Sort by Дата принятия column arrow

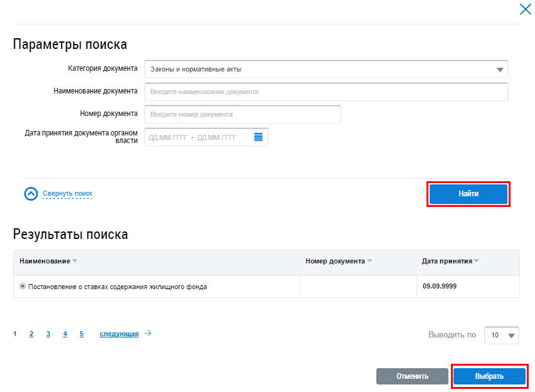[x=477, y=261]
